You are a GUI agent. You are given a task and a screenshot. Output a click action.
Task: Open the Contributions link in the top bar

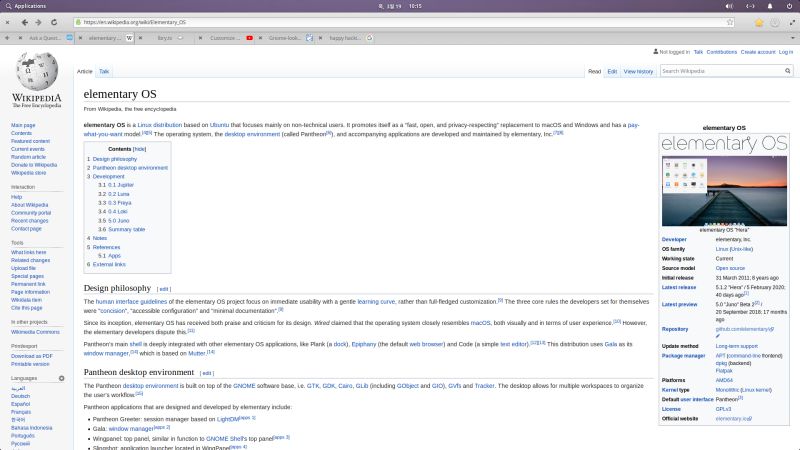click(721, 52)
